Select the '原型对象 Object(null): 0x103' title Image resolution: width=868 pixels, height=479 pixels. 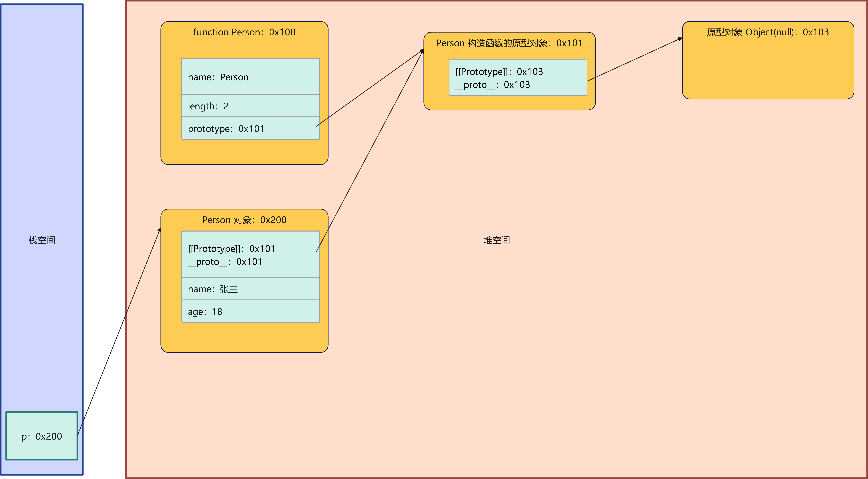(x=768, y=32)
